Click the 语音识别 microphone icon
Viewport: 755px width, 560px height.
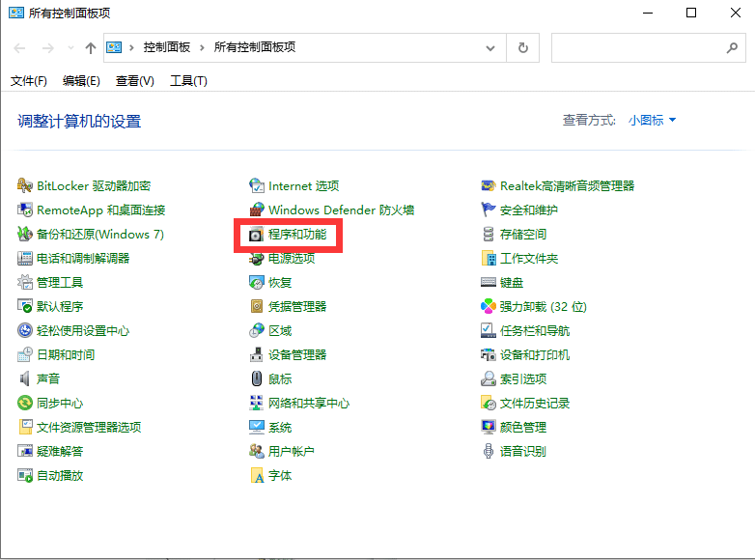click(489, 451)
